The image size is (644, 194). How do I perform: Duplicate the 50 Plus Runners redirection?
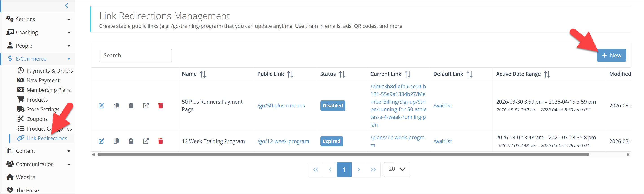(116, 106)
